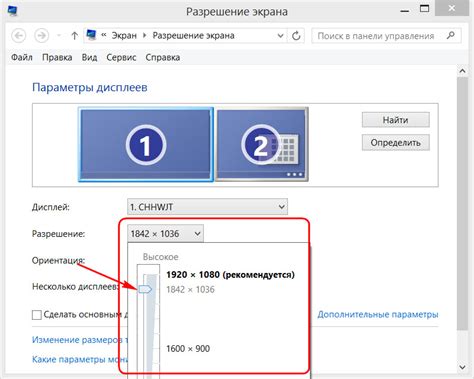The width and height of the screenshot is (474, 379).
Task: Open the recent locations dropdown next to Forward
Action: coord(59,35)
